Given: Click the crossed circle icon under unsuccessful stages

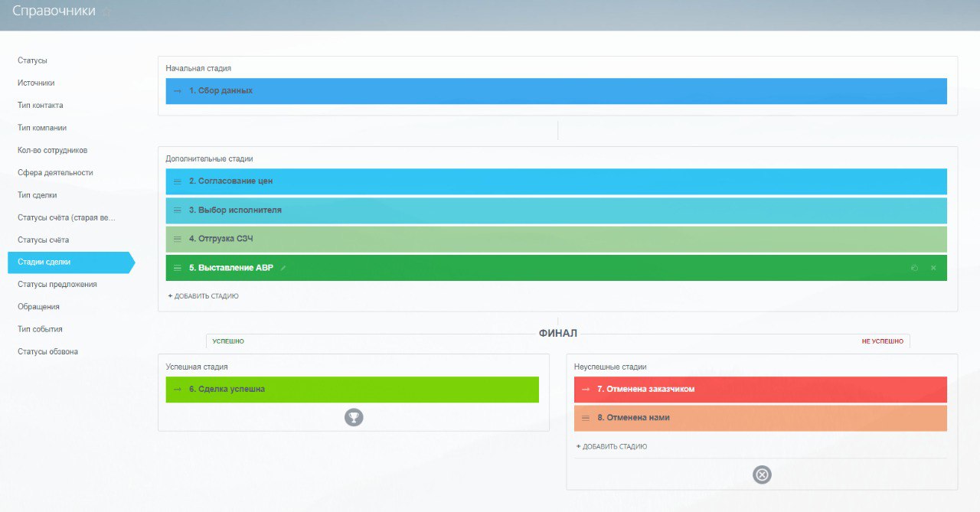Looking at the screenshot, I should click(x=762, y=474).
